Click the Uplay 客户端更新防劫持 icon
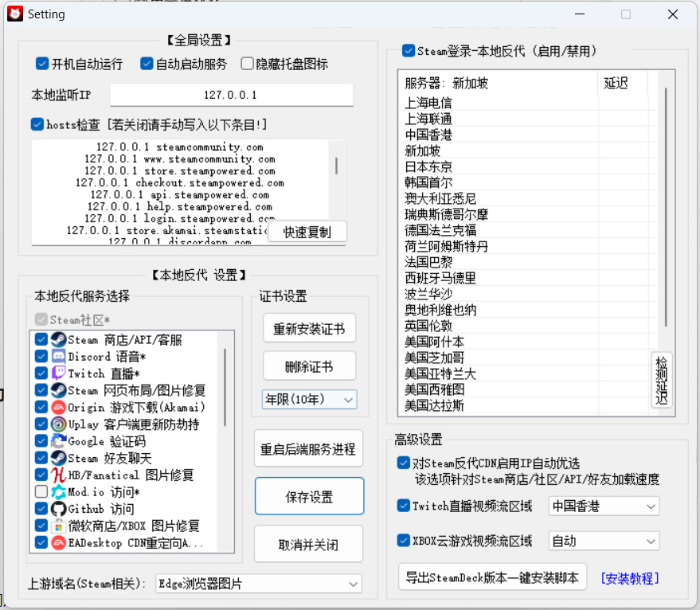Screen dimensions: 700x610 [x=58, y=424]
